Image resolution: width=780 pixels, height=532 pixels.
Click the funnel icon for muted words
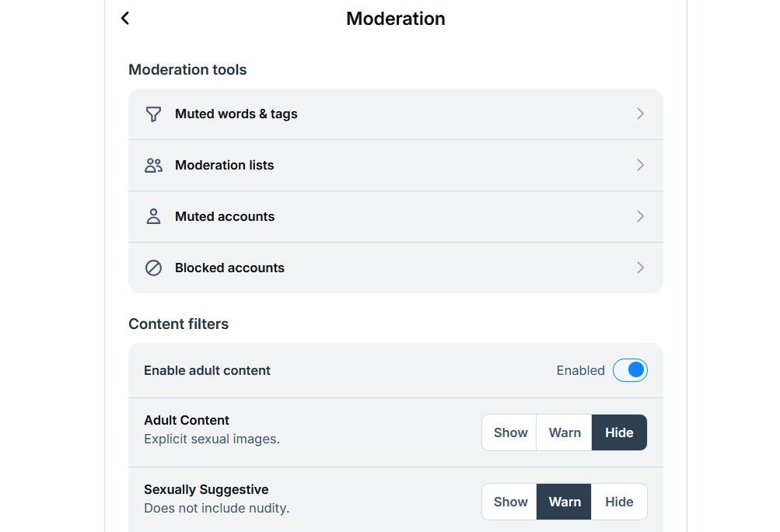click(x=153, y=114)
